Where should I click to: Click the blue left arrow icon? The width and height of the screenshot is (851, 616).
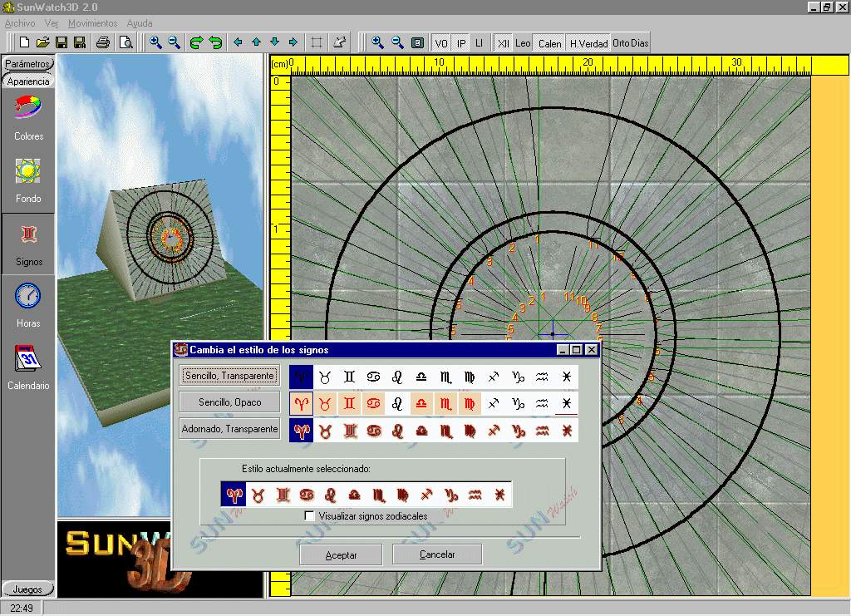pyautogui.click(x=239, y=42)
